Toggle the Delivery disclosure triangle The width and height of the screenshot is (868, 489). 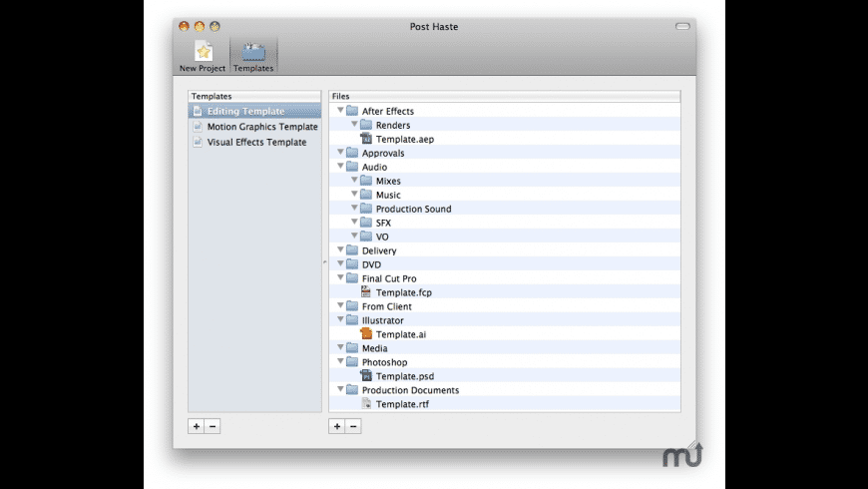pos(340,249)
